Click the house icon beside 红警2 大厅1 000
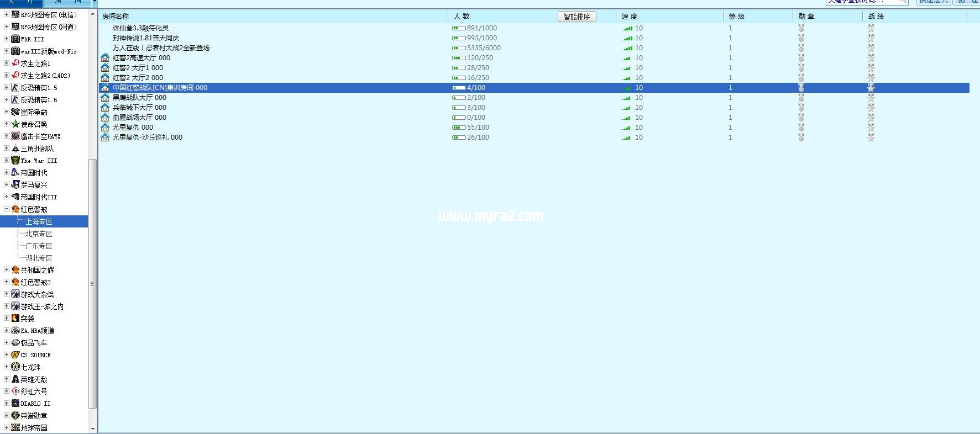The width and height of the screenshot is (980, 434). (105, 68)
